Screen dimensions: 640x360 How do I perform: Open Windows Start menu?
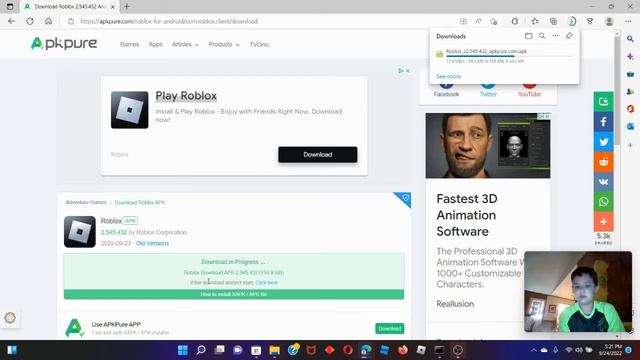[x=182, y=350]
